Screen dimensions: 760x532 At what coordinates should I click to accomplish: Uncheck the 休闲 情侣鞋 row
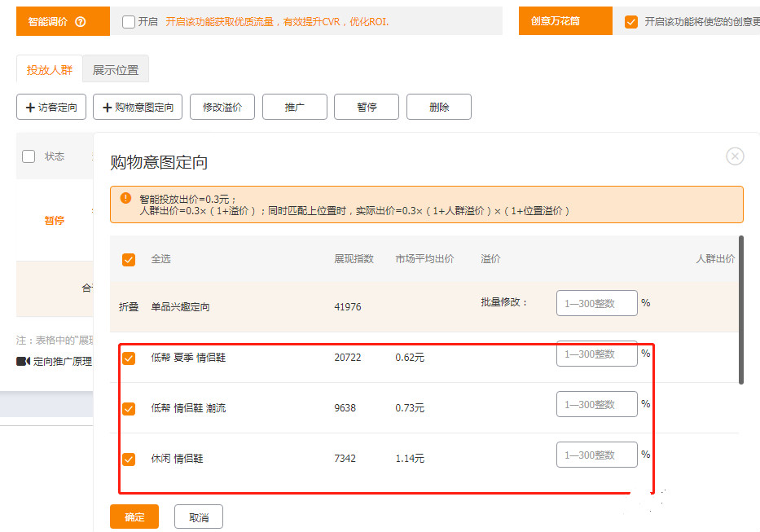tap(129, 458)
